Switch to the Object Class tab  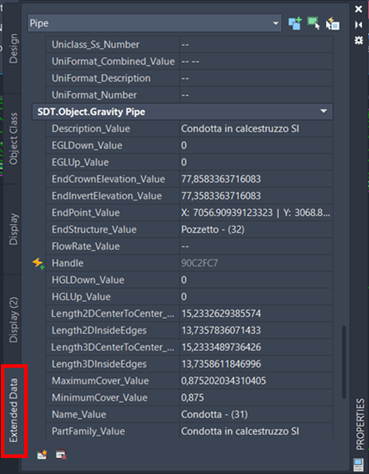13,139
